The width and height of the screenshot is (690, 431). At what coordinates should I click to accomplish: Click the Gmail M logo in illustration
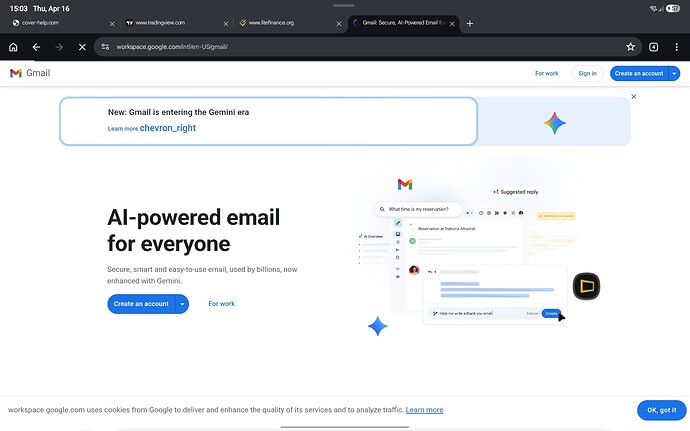coord(405,184)
